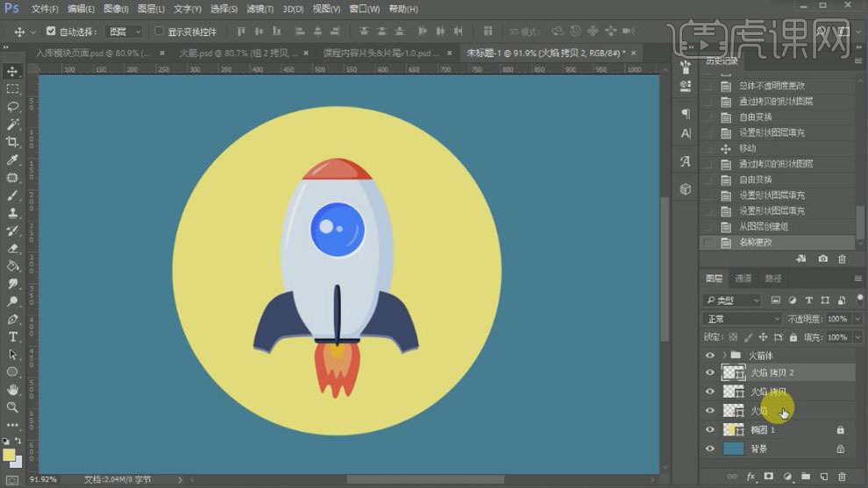Expand the 火箭体 layer group
The width and height of the screenshot is (868, 488).
(723, 355)
